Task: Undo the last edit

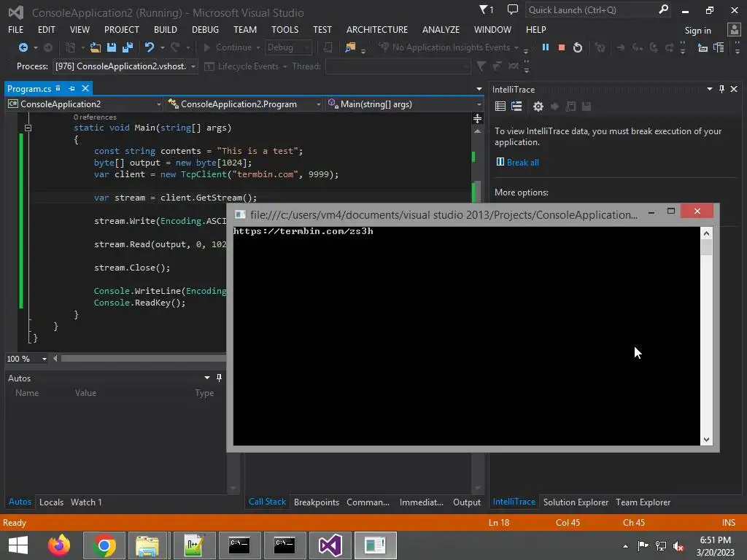Action: 149,47
